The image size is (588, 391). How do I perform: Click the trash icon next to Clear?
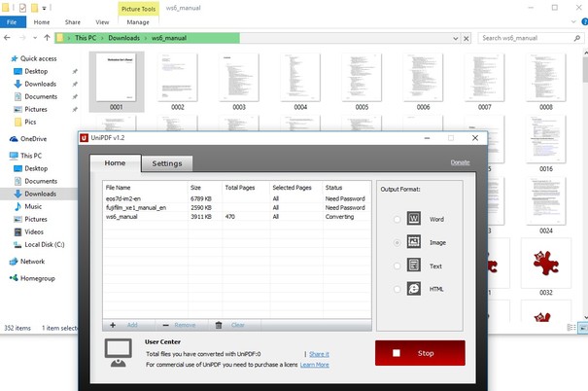219,325
